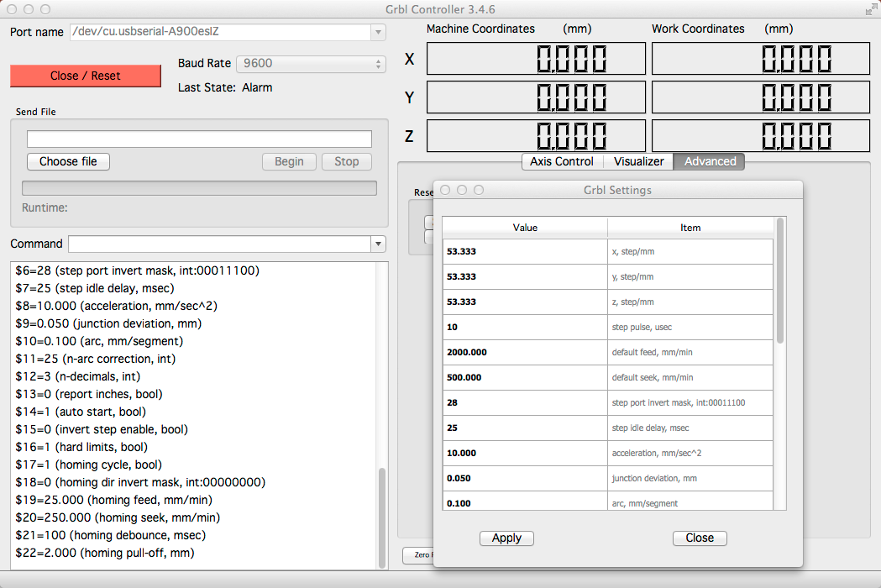Click the file send progress bar
Image resolution: width=881 pixels, height=588 pixels.
click(199, 188)
